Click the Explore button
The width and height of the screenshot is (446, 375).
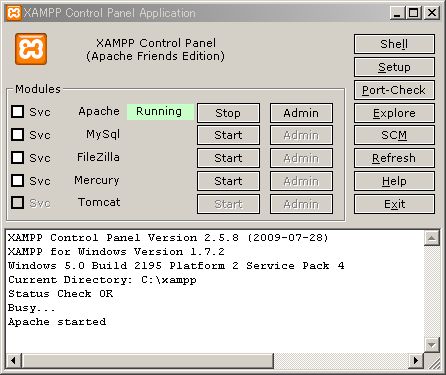coord(394,113)
